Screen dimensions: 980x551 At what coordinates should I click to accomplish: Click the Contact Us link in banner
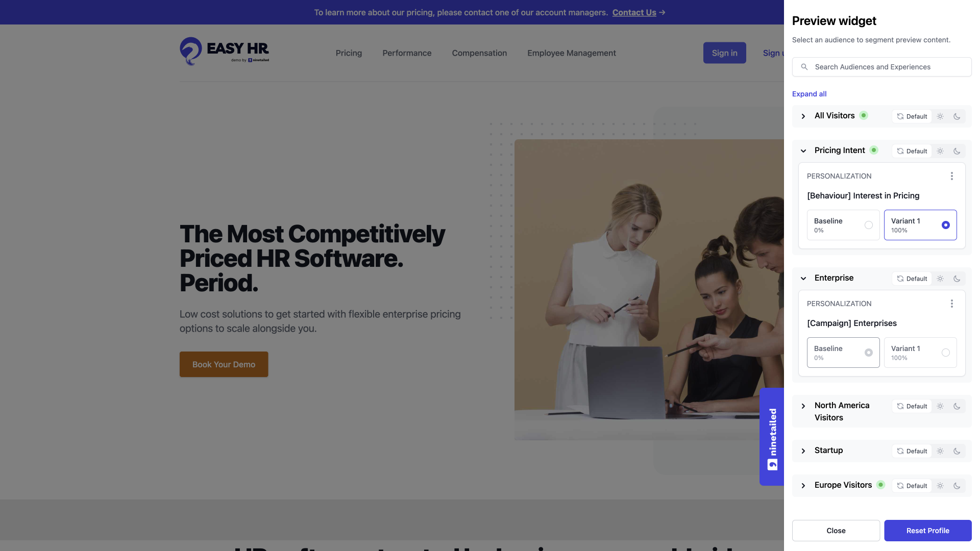pyautogui.click(x=634, y=12)
